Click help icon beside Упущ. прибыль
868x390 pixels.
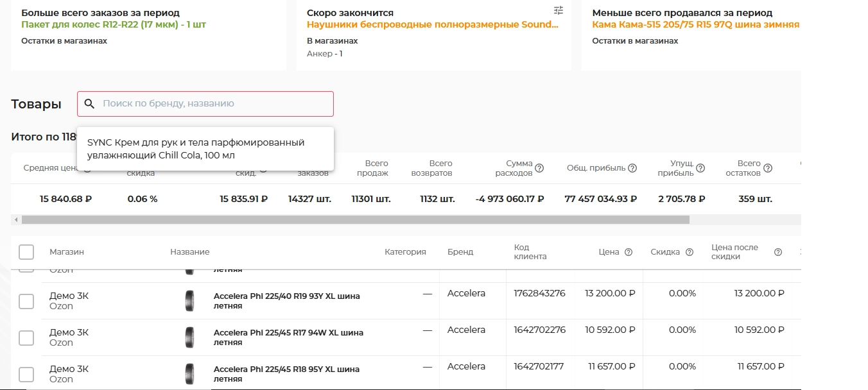700,168
